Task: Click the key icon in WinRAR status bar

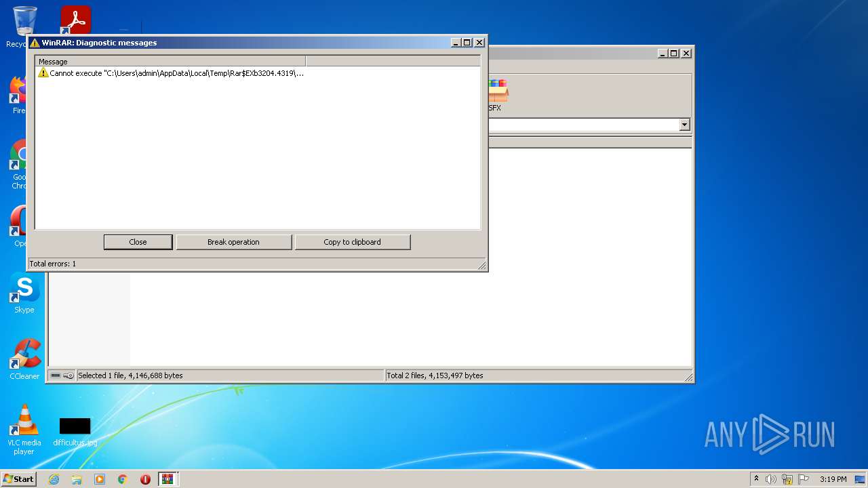Action: pyautogui.click(x=68, y=375)
